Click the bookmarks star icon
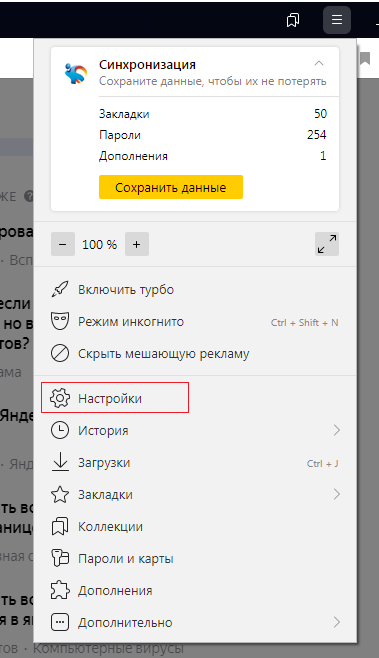 (60, 494)
